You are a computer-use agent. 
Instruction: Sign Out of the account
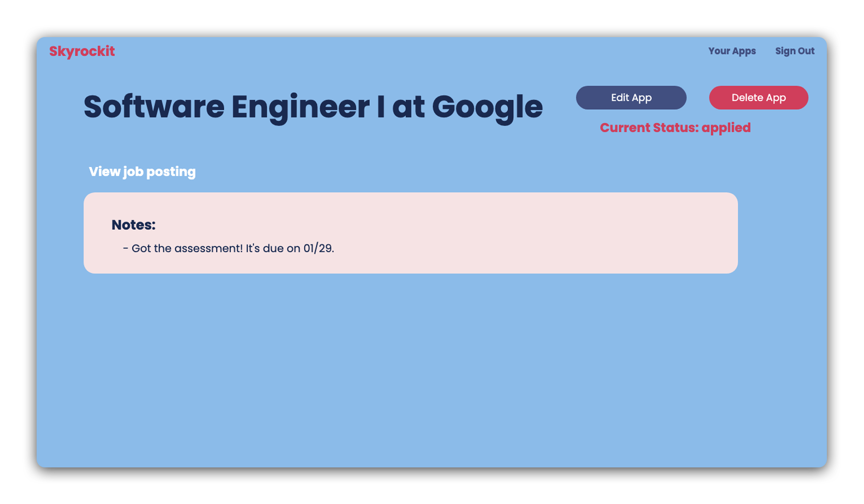point(794,51)
